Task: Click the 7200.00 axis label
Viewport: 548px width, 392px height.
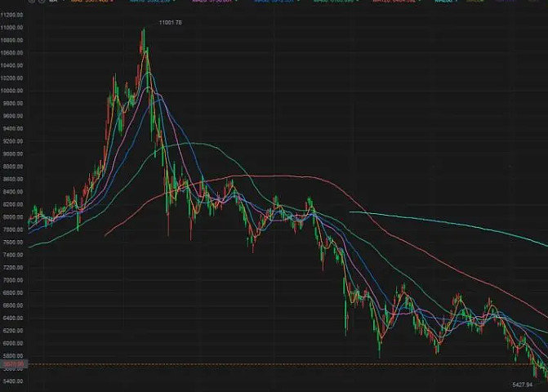Action: click(13, 267)
